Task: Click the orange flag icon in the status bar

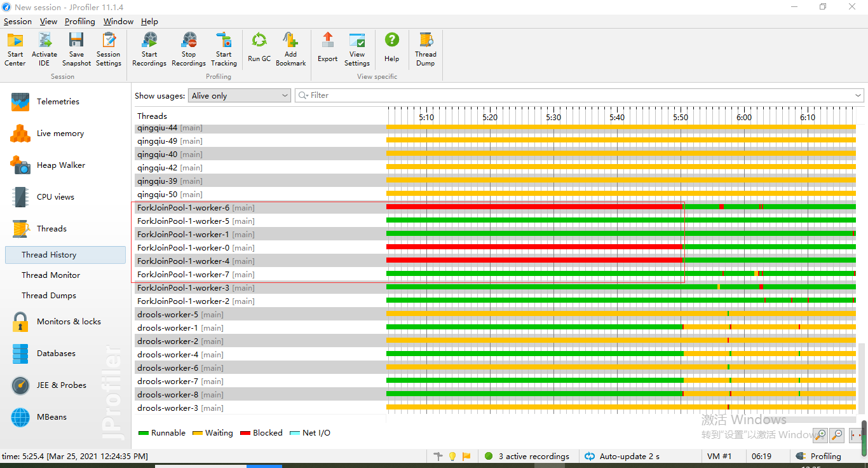Action: click(x=466, y=457)
